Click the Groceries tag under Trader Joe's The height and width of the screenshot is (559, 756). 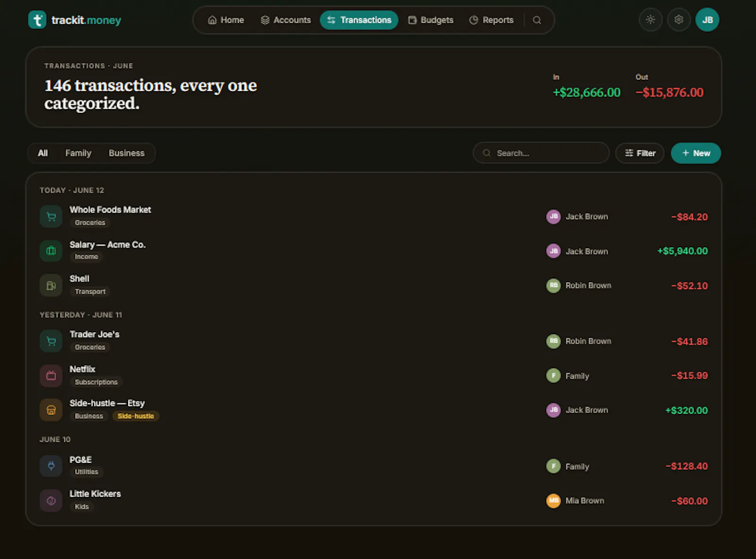tap(90, 347)
